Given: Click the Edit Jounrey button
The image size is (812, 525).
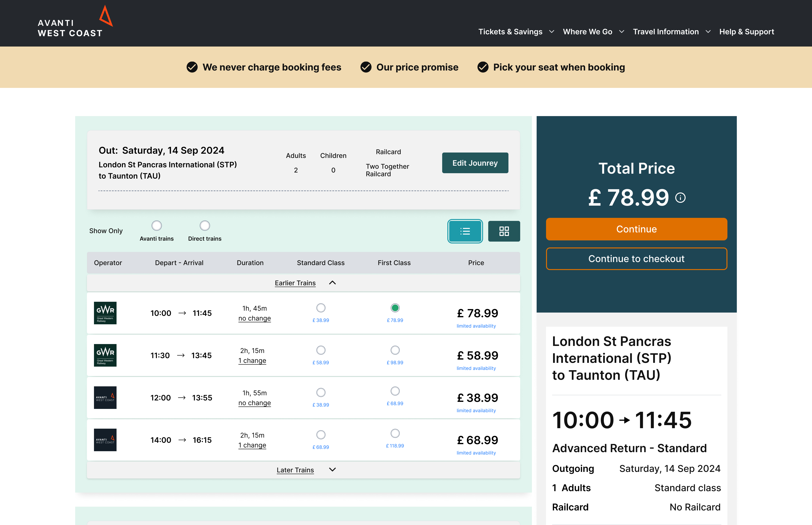Looking at the screenshot, I should pyautogui.click(x=475, y=163).
